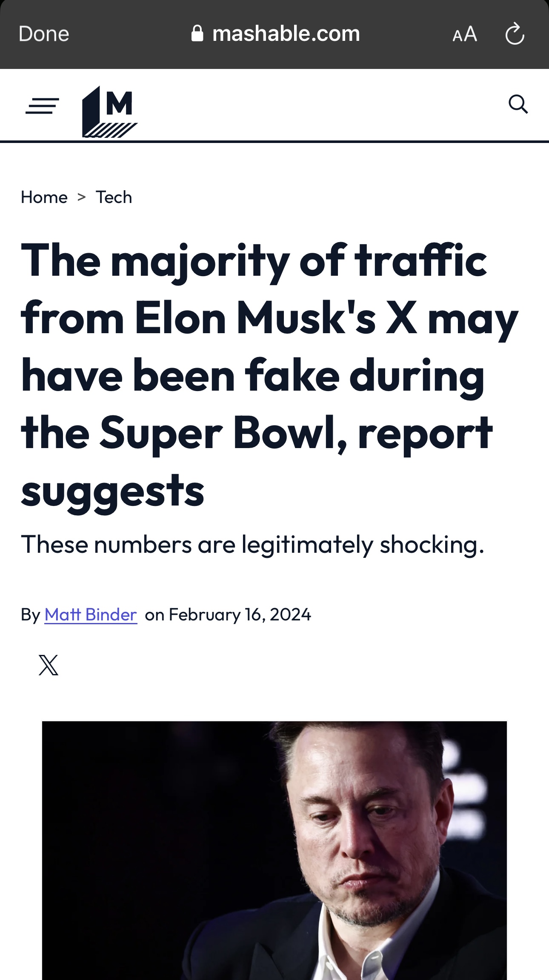Viewport: 549px width, 980px height.
Task: Open the hamburger navigation menu
Action: click(x=42, y=106)
